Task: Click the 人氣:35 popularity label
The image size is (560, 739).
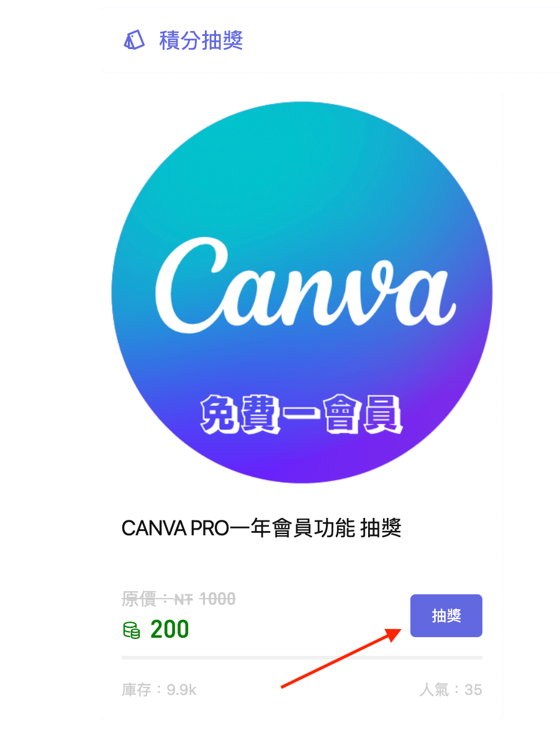Action: pos(451,689)
